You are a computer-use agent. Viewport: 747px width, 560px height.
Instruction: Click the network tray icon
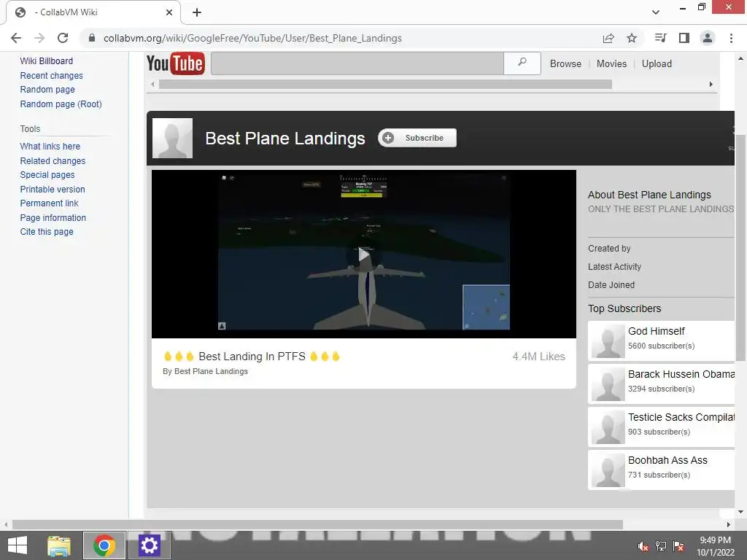[661, 546]
